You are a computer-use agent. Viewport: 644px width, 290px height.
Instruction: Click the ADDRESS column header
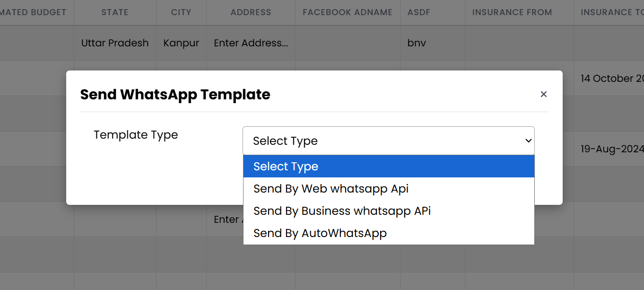pos(250,12)
